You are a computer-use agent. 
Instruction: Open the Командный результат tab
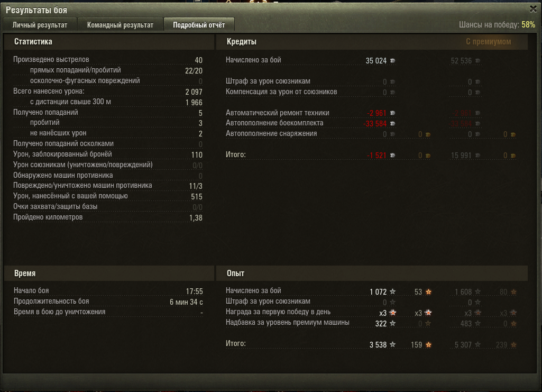click(120, 25)
